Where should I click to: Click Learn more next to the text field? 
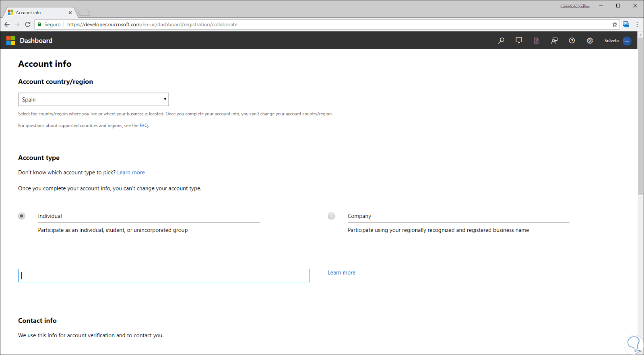pos(341,272)
